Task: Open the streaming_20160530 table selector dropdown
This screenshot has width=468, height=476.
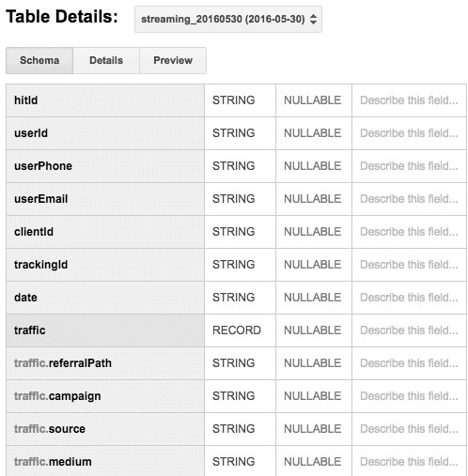Action: (228, 19)
